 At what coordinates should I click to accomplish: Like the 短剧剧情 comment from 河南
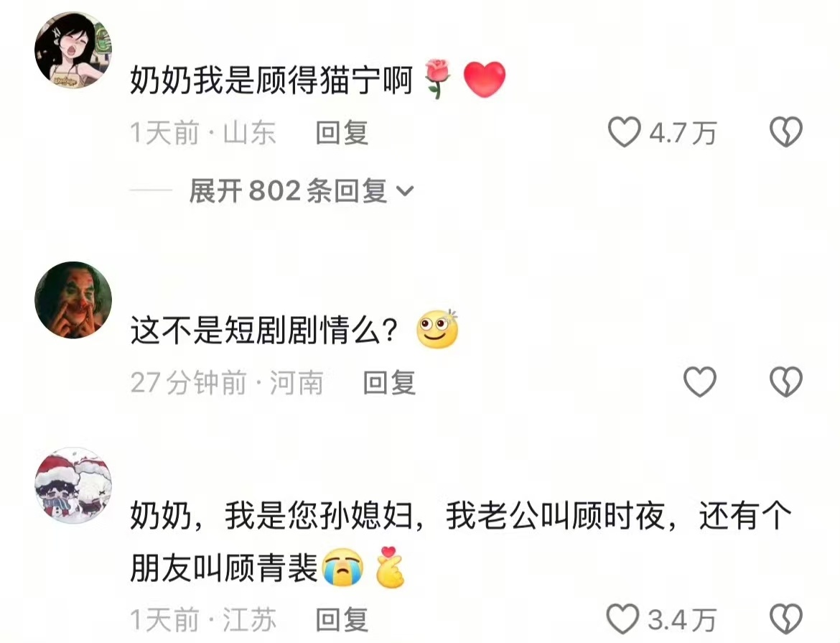(x=700, y=381)
